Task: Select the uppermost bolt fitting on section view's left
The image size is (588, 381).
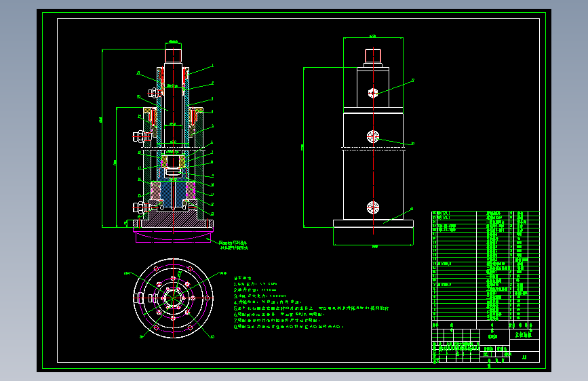Action: click(155, 93)
